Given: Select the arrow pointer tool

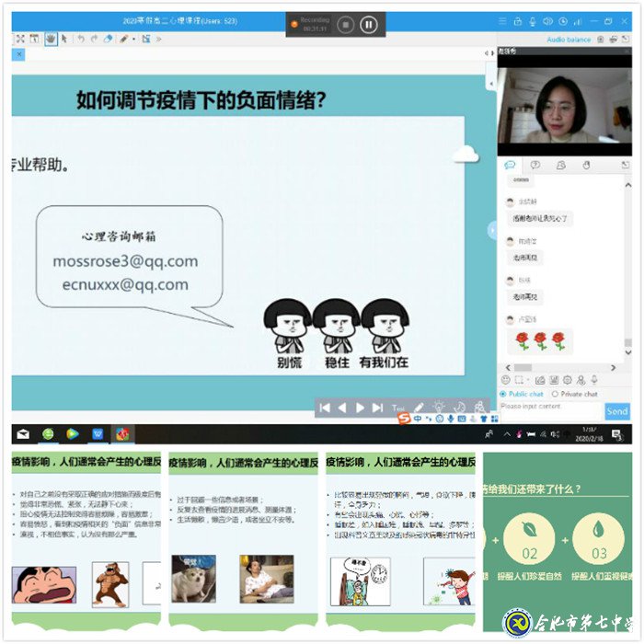Looking at the screenshot, I should click(64, 39).
